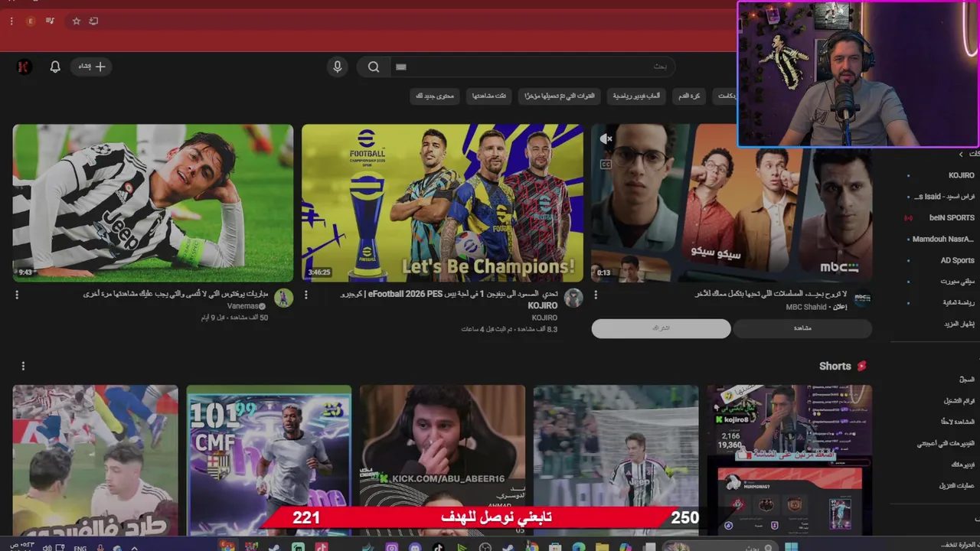Open Downloads 'عمليات التنزيل' in sidebar
This screenshot has width=980, height=551.
click(956, 486)
